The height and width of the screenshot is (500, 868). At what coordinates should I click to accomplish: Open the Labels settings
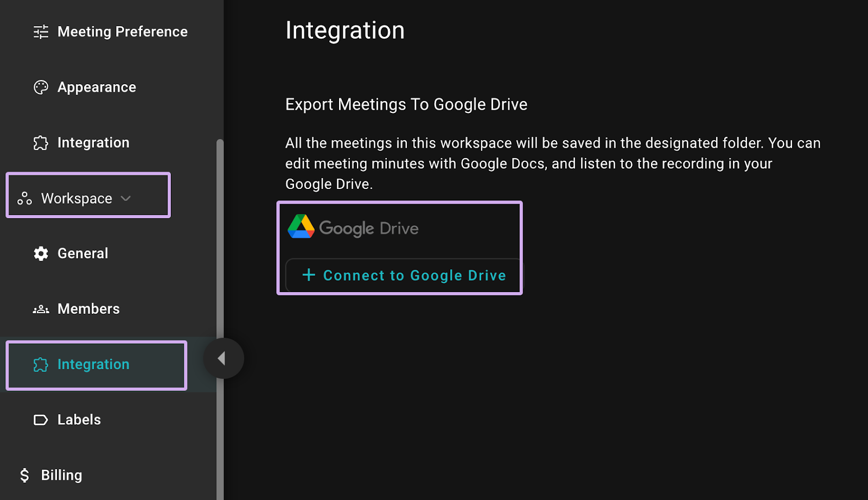[x=79, y=420]
